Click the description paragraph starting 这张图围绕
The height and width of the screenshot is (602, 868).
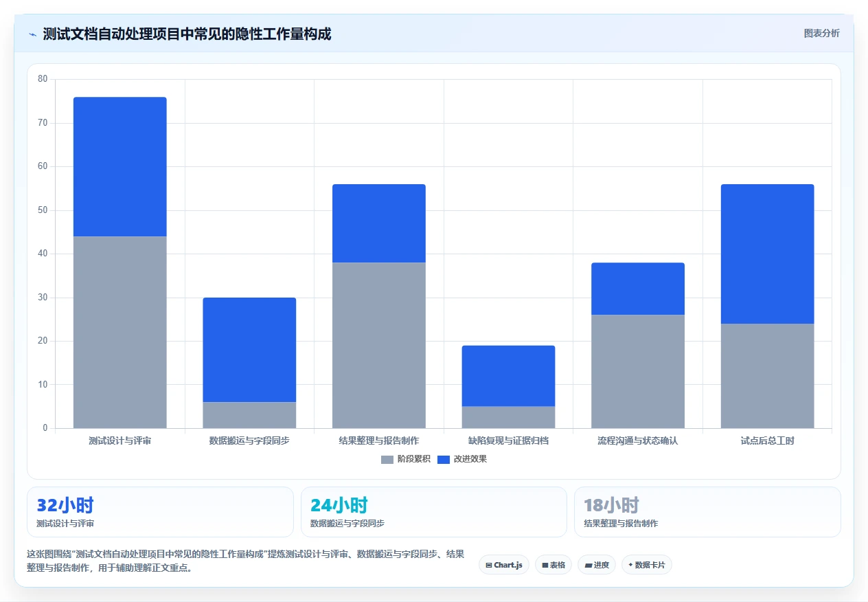(245, 561)
